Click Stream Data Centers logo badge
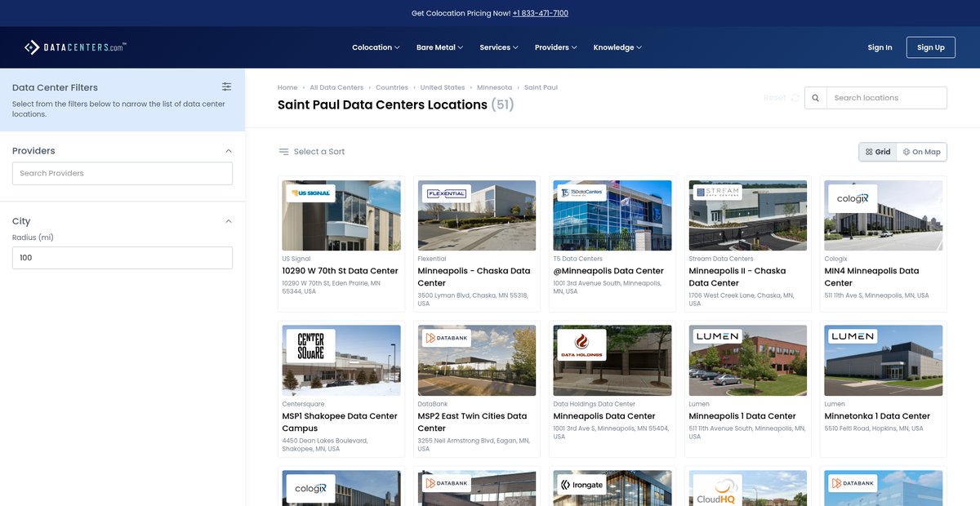The width and height of the screenshot is (980, 506). point(718,193)
